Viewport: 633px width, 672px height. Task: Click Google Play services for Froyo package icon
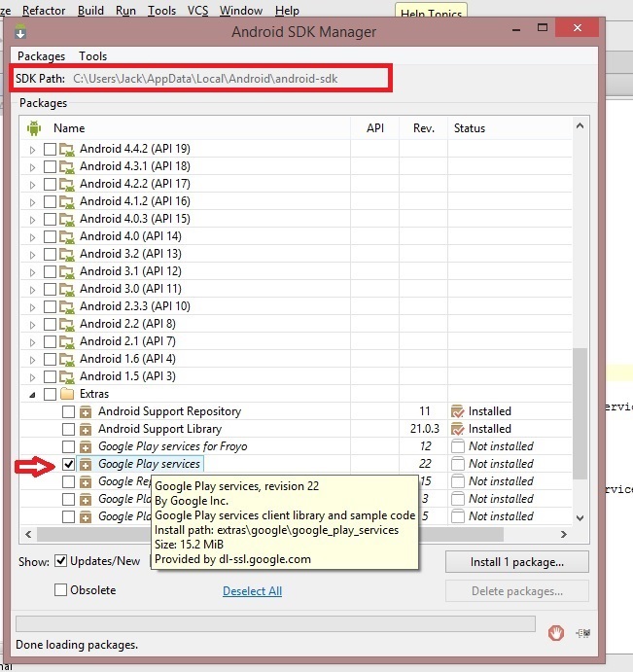86,446
